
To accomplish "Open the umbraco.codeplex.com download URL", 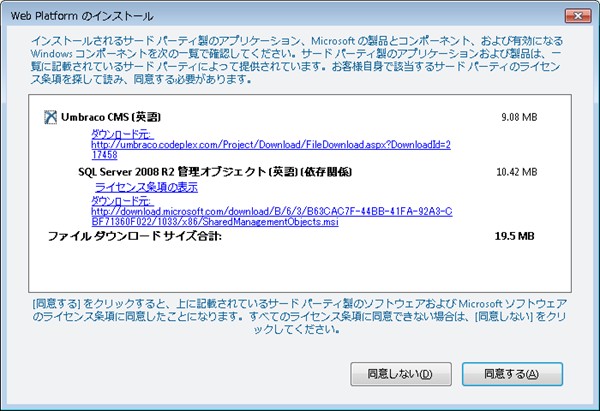I will coord(271,150).
